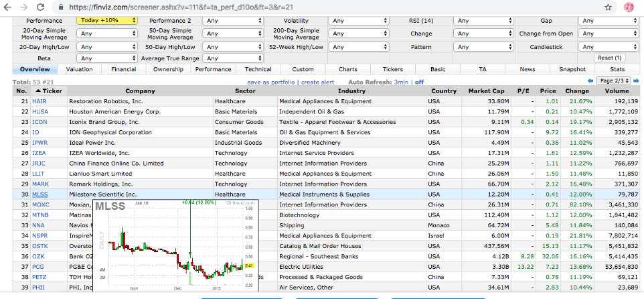This screenshot has width=644, height=299.
Task: Reload the Finviz page
Action: (x=40, y=7)
